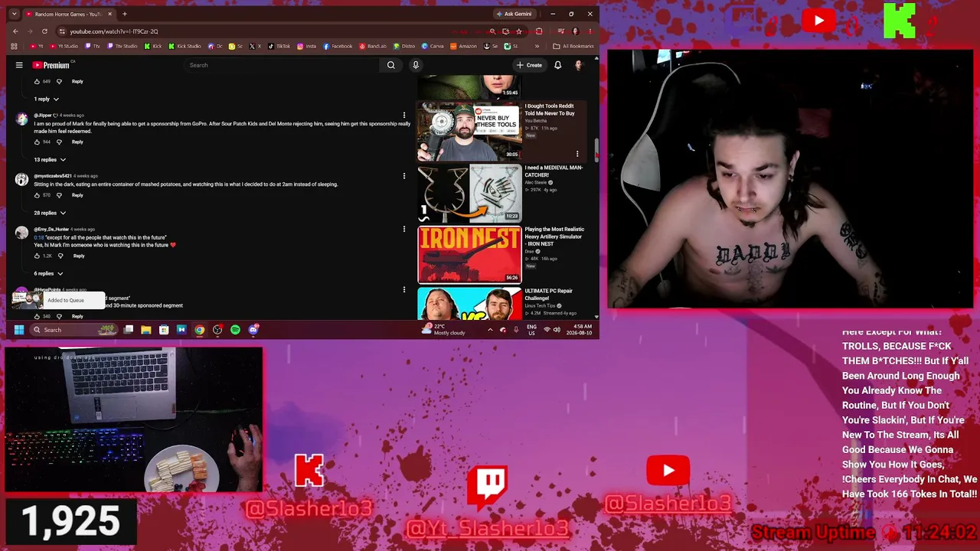Open the Facebook bookmark

coord(338,46)
